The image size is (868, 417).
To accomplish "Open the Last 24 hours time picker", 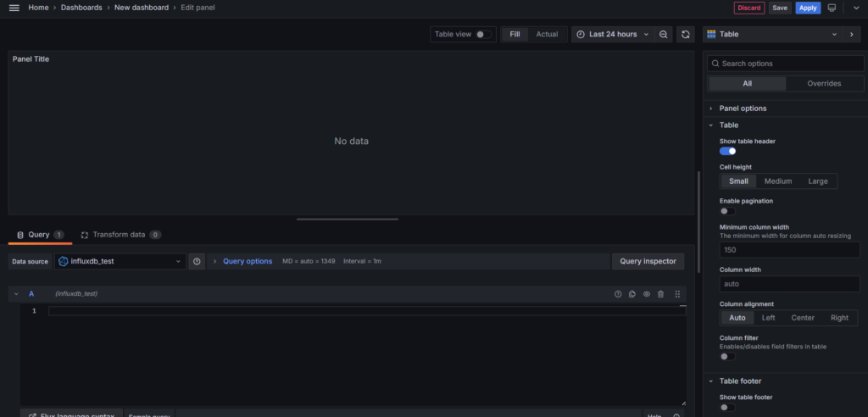I will pyautogui.click(x=611, y=35).
